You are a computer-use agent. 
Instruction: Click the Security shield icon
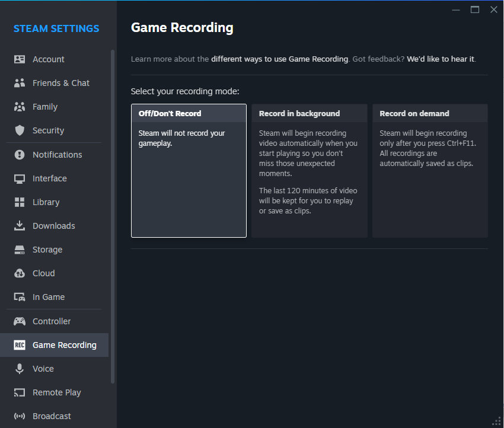(20, 130)
